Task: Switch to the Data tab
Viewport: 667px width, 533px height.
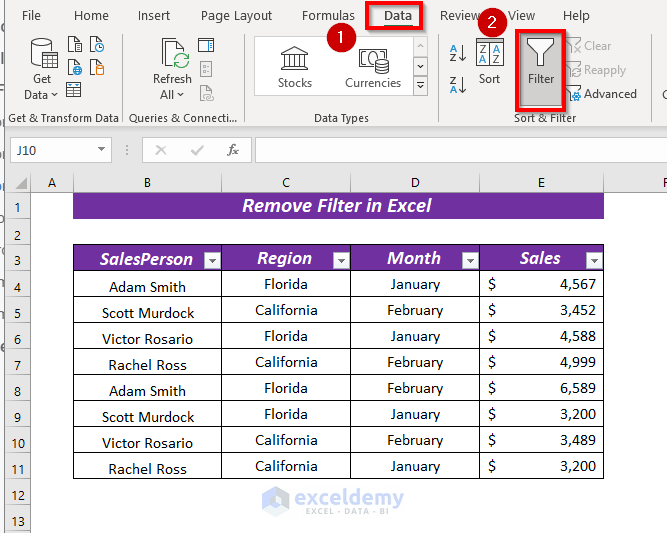Action: coord(398,16)
